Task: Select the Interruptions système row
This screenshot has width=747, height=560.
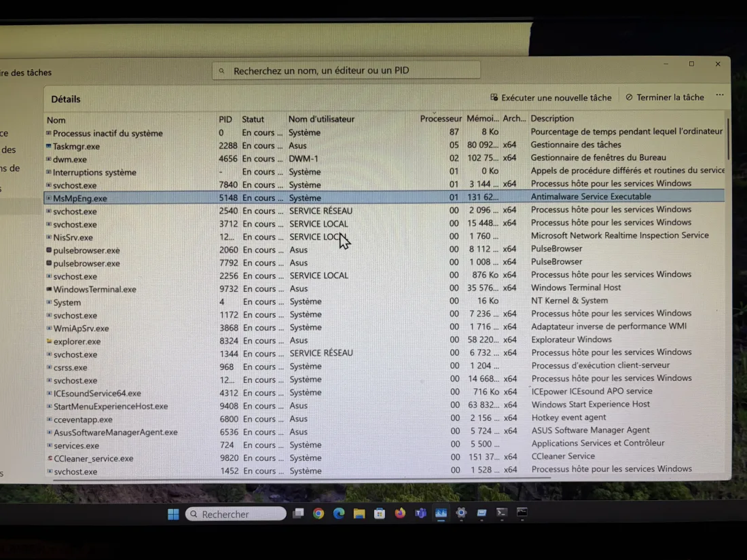Action: coord(384,172)
